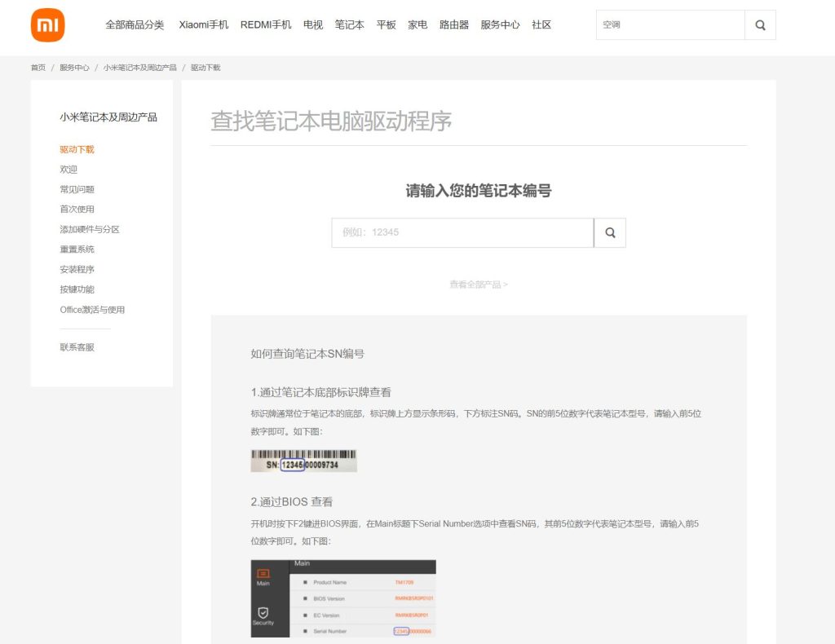Open 首次使用 sidebar item
This screenshot has height=644, width=835.
[77, 210]
